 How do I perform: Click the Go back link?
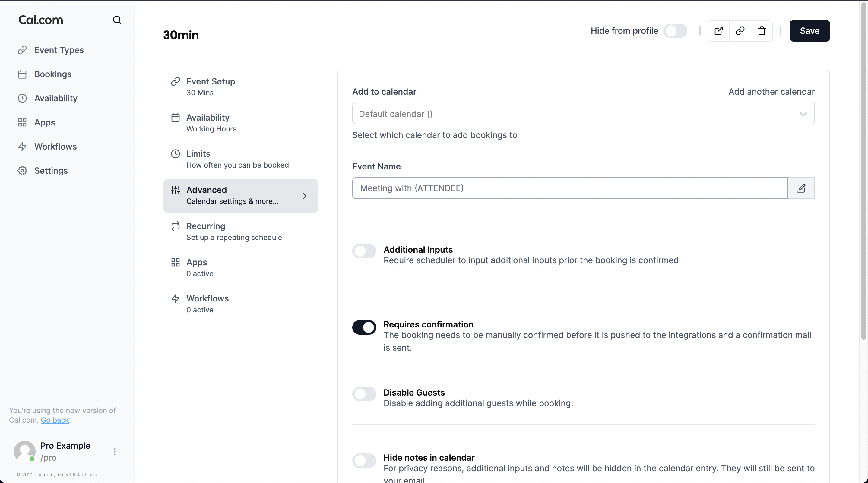[55, 420]
